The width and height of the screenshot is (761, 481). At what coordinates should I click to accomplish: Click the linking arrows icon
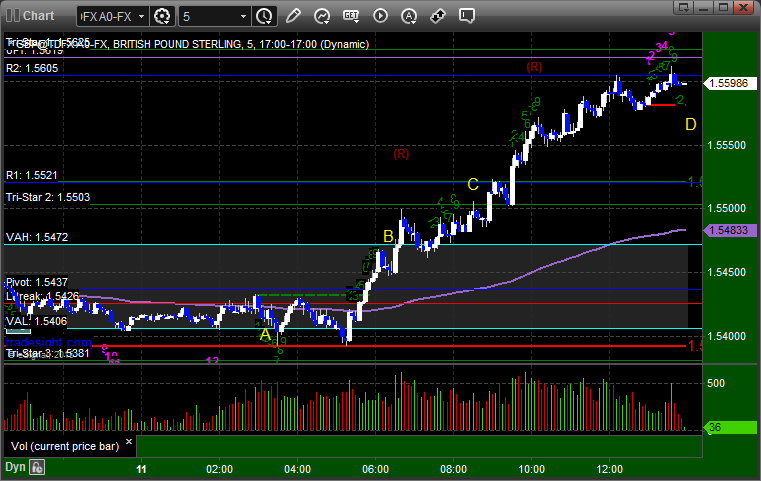[x=438, y=16]
